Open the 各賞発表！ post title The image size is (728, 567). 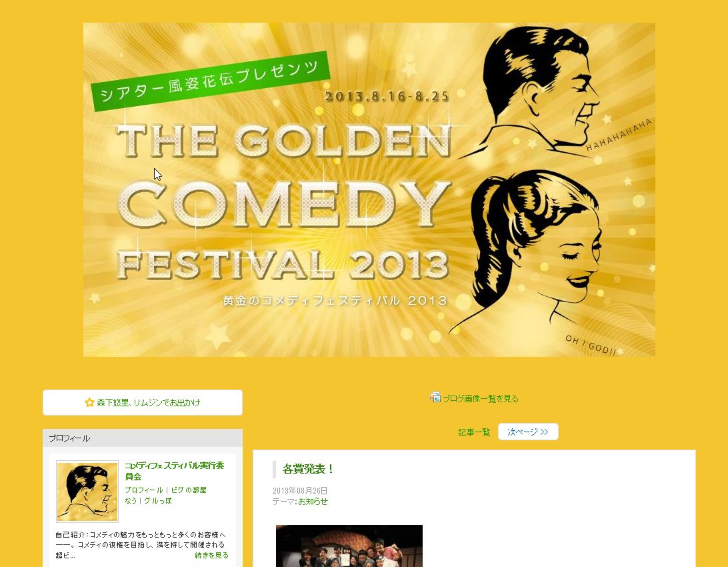coord(308,469)
